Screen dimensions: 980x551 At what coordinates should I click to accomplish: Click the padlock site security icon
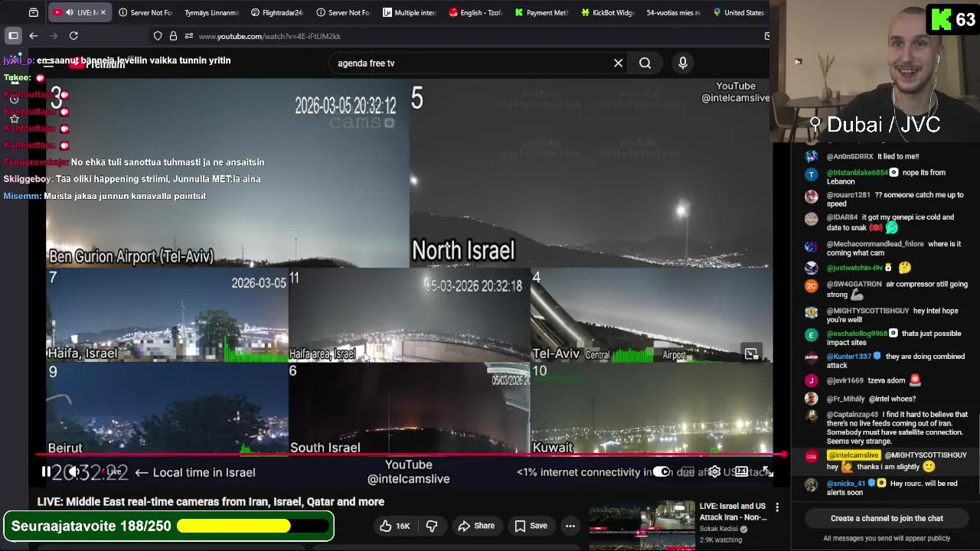coord(174,36)
